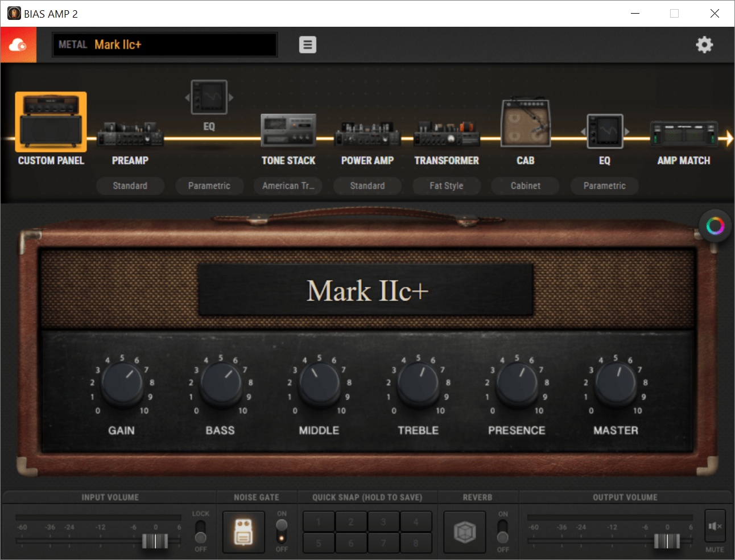Screen dimensions: 735x560
Task: Select the Cab module icon
Action: pyautogui.click(x=526, y=122)
